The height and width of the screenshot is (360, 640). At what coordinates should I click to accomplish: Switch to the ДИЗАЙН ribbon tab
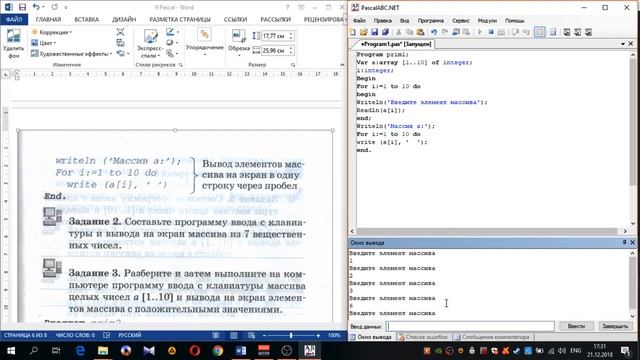pos(124,19)
